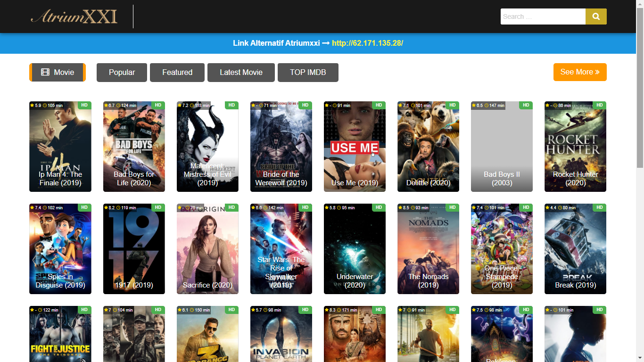Focus the Search input field
This screenshot has width=644, height=362.
coord(543,16)
